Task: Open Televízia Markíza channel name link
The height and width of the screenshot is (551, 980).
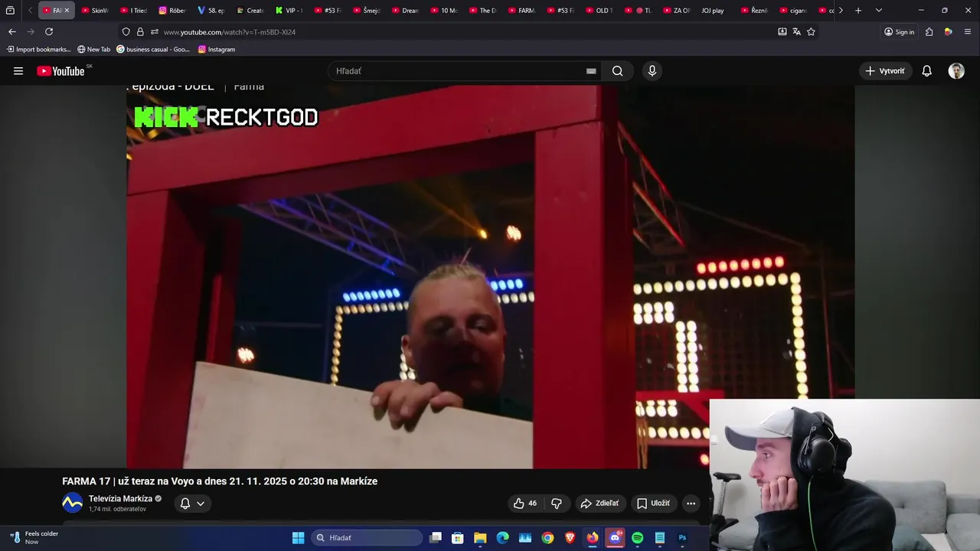Action: tap(120, 499)
